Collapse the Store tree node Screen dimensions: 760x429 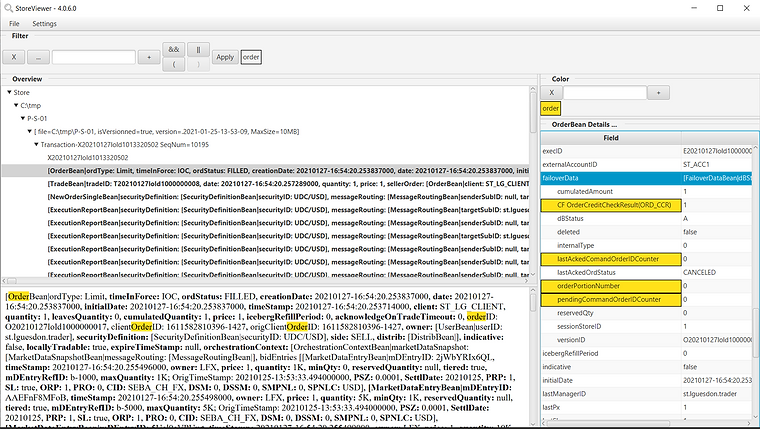point(9,92)
